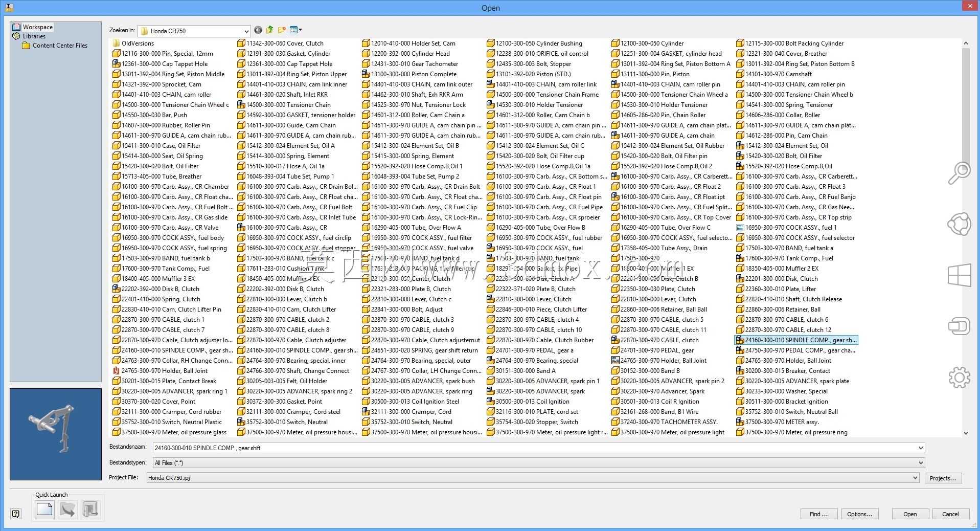980x531 pixels.
Task: Click the Find ... button
Action: coord(818,514)
